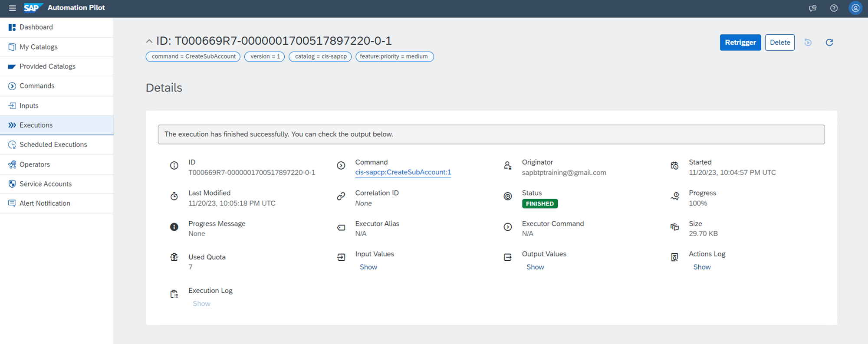
Task: Collapse the execution ID header chevron
Action: click(x=149, y=41)
